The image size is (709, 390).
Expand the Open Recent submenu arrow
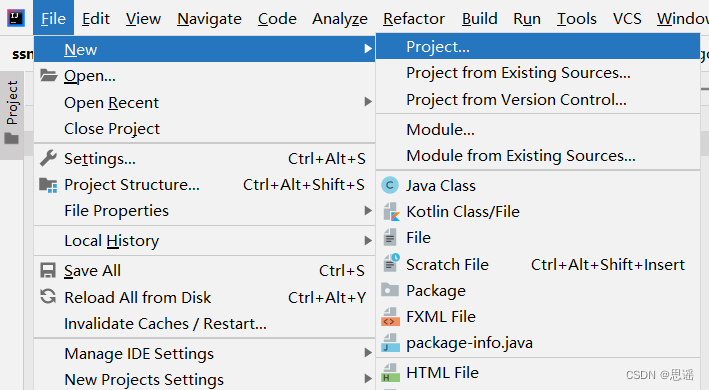pyautogui.click(x=368, y=102)
